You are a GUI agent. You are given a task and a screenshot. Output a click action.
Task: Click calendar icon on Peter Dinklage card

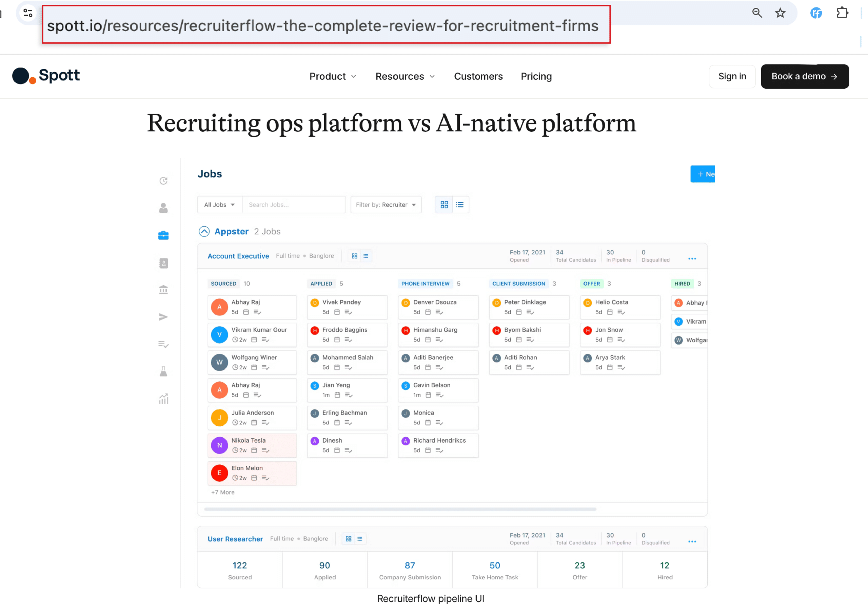coord(519,312)
